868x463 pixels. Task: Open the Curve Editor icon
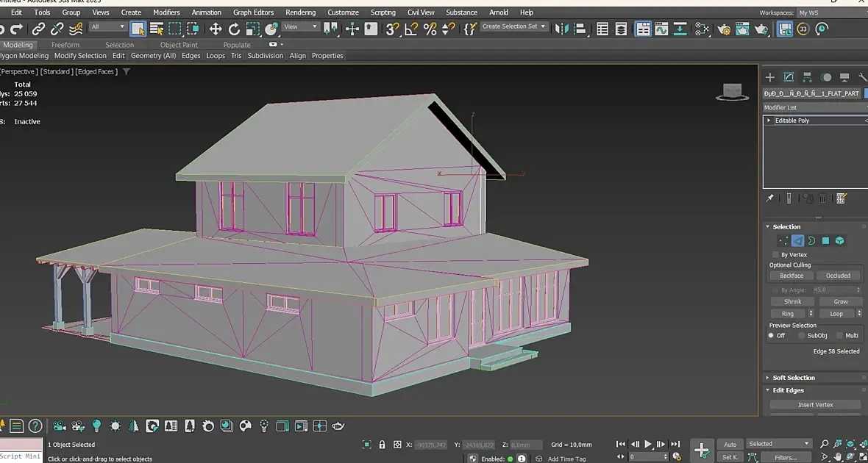click(661, 29)
